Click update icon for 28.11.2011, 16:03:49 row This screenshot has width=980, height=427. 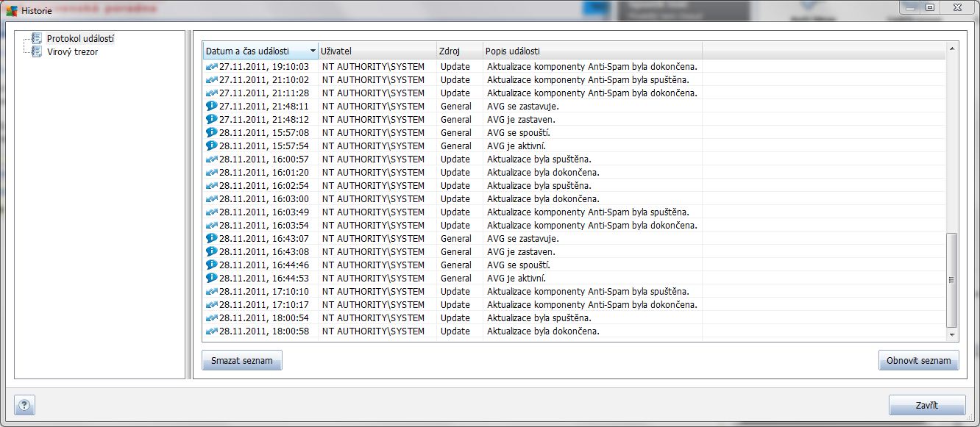click(212, 212)
